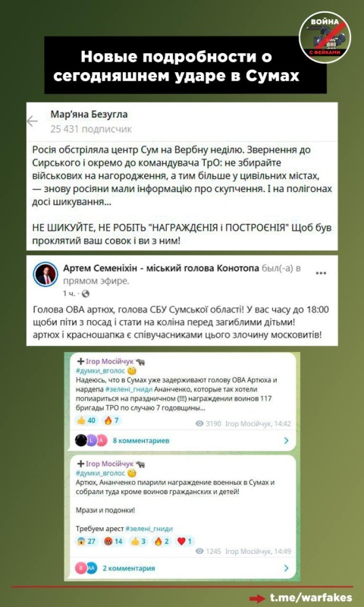The image size is (364, 607).
Task: Click the thumbs-up reaction showing 3
Action: click(x=140, y=541)
